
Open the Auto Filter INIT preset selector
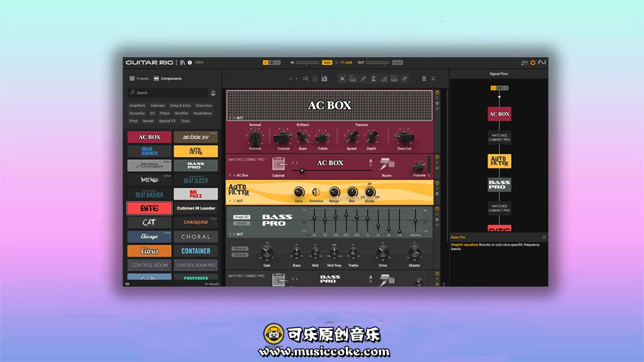236,201
